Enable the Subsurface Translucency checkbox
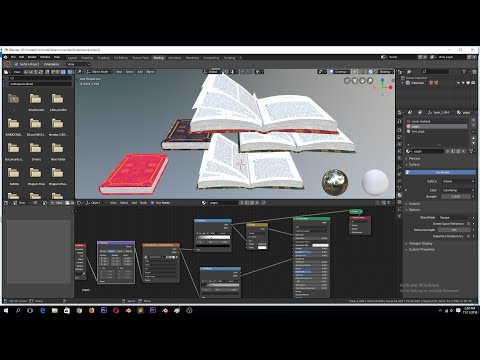Viewport: 480px width, 360px height. (x=469, y=236)
